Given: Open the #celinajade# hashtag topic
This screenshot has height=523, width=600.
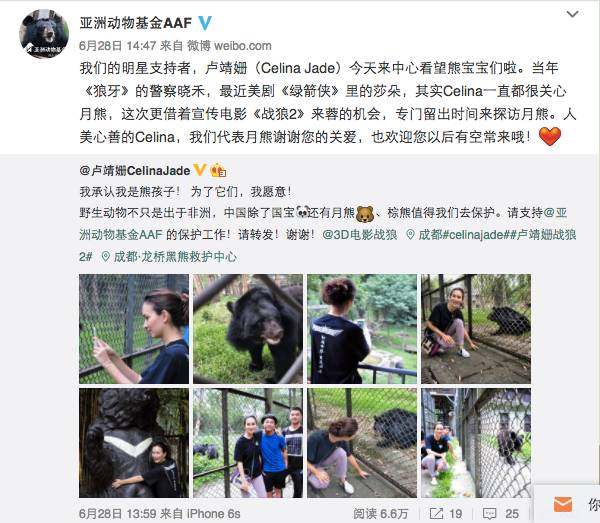Looking at the screenshot, I should tap(477, 235).
